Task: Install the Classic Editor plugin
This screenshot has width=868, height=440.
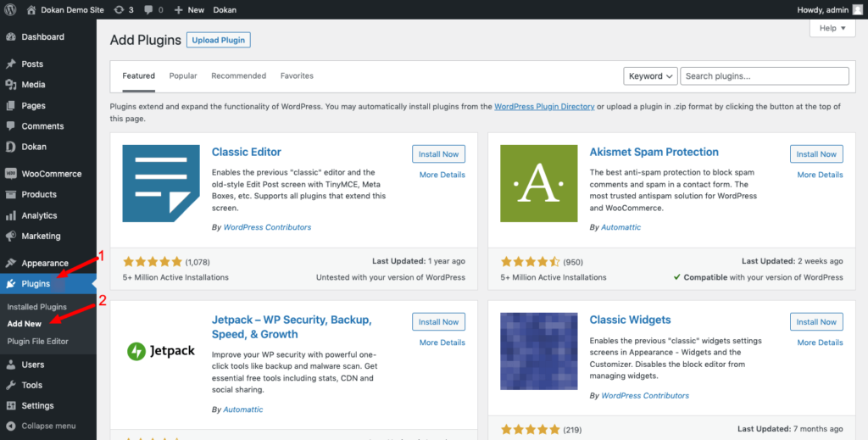Action: (x=438, y=153)
